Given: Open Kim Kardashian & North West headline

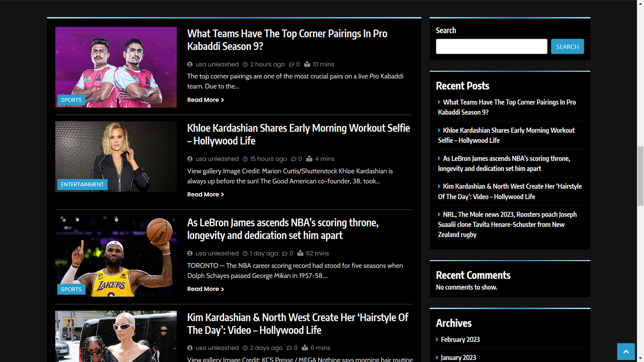Looking at the screenshot, I should [298, 324].
